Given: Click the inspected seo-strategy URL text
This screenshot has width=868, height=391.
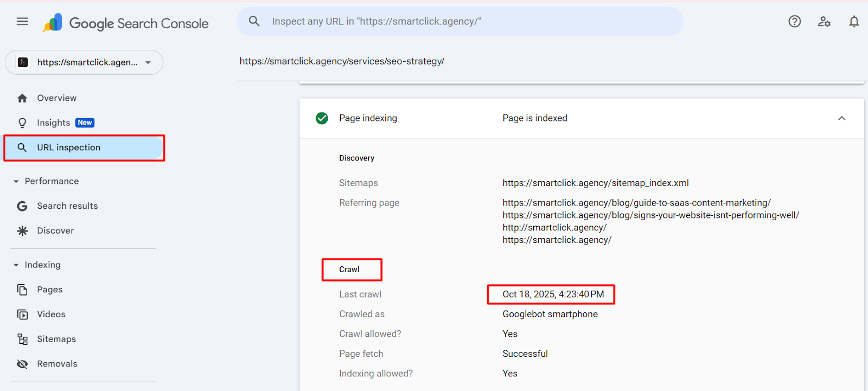Looking at the screenshot, I should pyautogui.click(x=342, y=61).
